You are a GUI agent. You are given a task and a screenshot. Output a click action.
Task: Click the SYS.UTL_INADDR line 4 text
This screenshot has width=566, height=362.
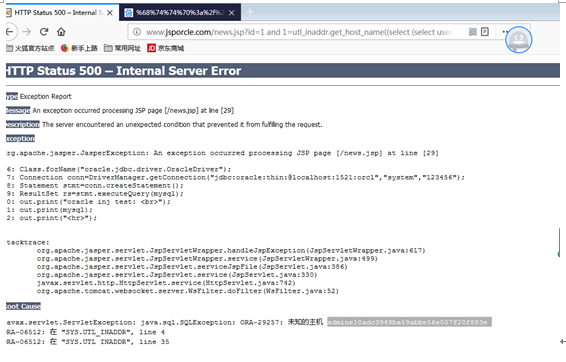click(x=86, y=332)
